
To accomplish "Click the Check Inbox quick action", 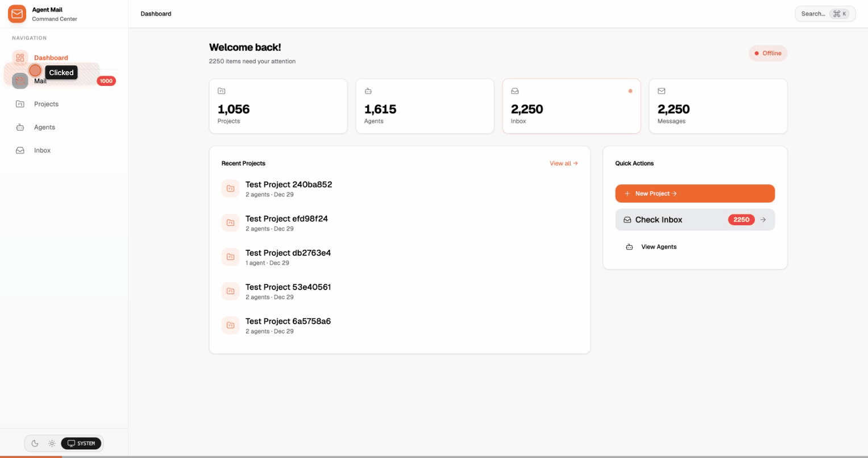I will point(695,220).
